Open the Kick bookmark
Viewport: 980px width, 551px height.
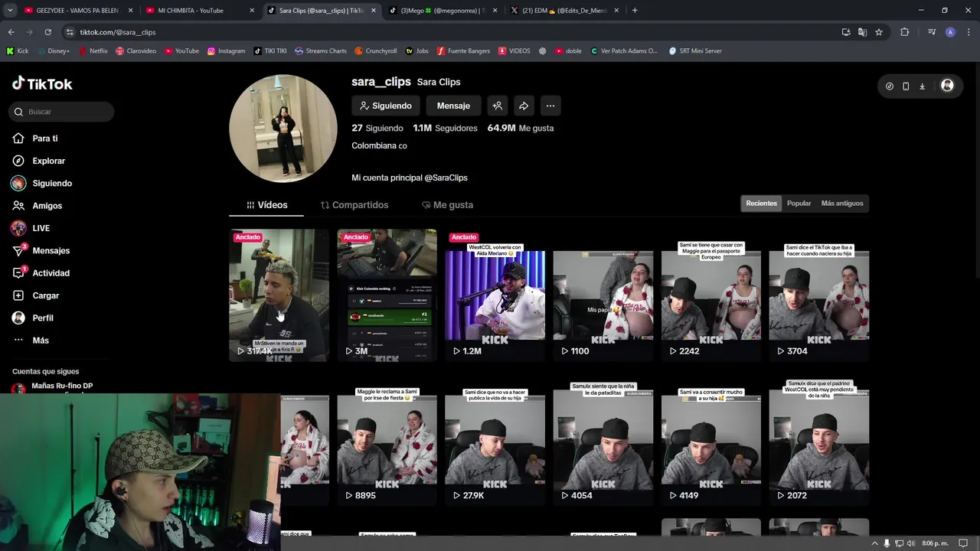click(17, 51)
